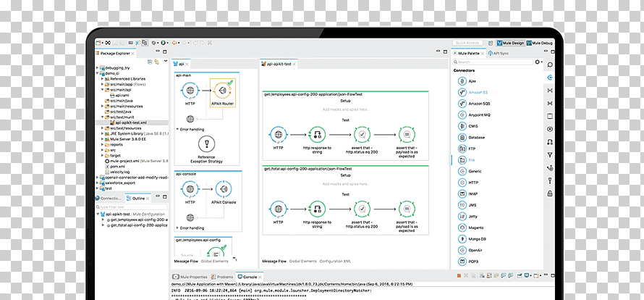Open the palette settings gear dropdown
The width and height of the screenshot is (644, 300).
pyautogui.click(x=538, y=62)
